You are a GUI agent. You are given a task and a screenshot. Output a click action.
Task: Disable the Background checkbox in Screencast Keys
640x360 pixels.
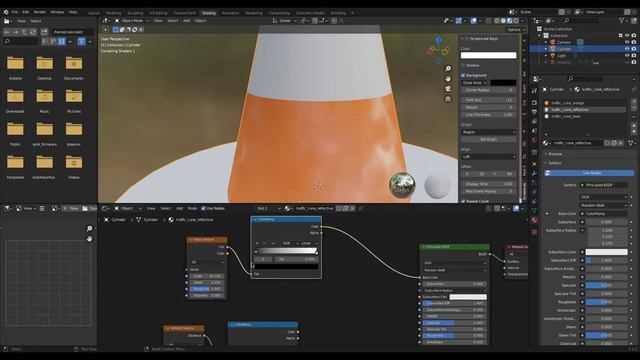click(x=463, y=76)
